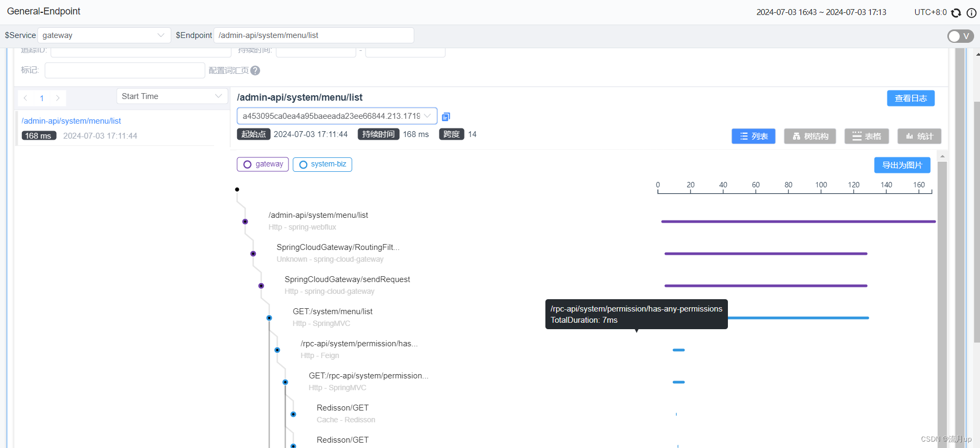Toggle the gateway service legend filter
980x448 pixels.
coord(263,164)
